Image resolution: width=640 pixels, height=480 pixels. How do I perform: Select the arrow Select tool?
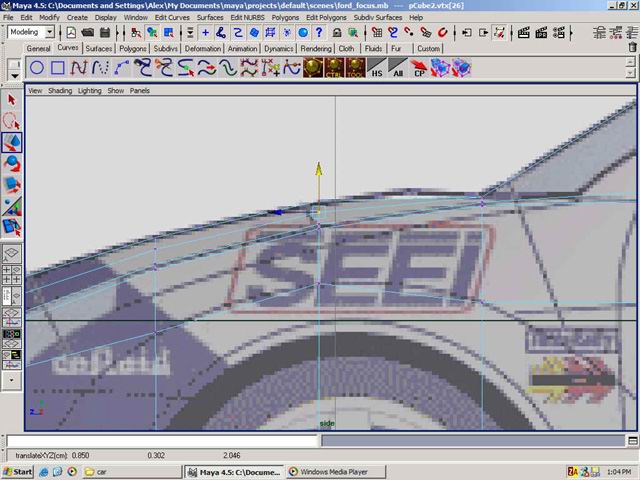pyautogui.click(x=12, y=99)
